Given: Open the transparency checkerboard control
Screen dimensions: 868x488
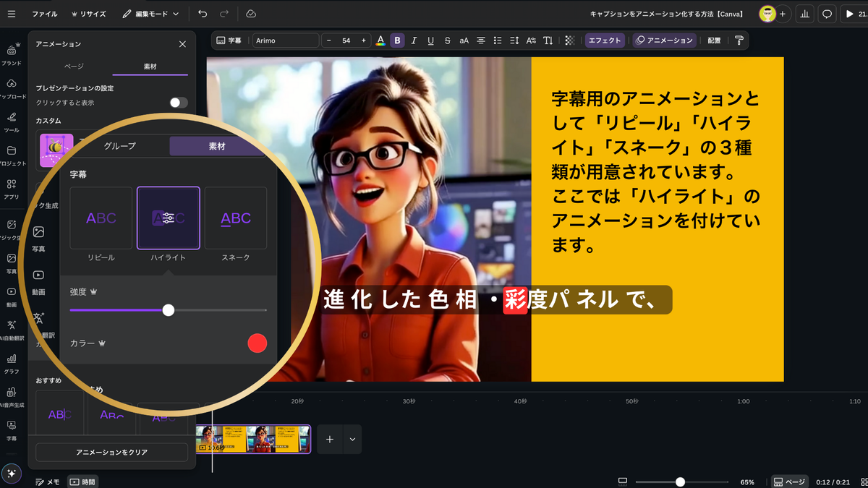Looking at the screenshot, I should (x=570, y=40).
